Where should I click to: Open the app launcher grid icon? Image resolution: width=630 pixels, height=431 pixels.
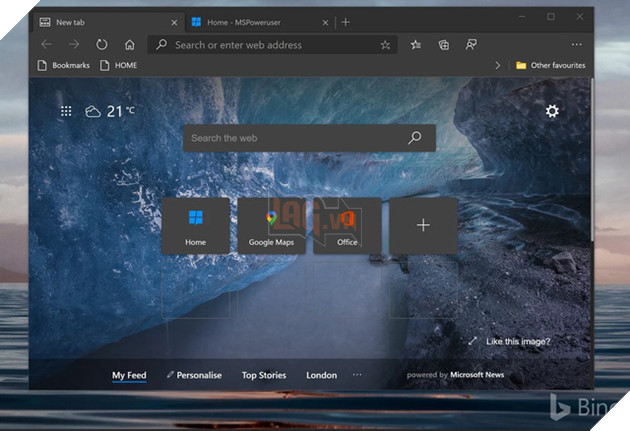[x=66, y=111]
